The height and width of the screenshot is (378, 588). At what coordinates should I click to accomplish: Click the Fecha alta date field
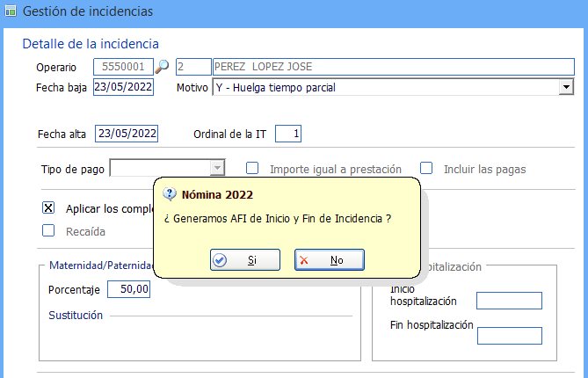pos(127,134)
